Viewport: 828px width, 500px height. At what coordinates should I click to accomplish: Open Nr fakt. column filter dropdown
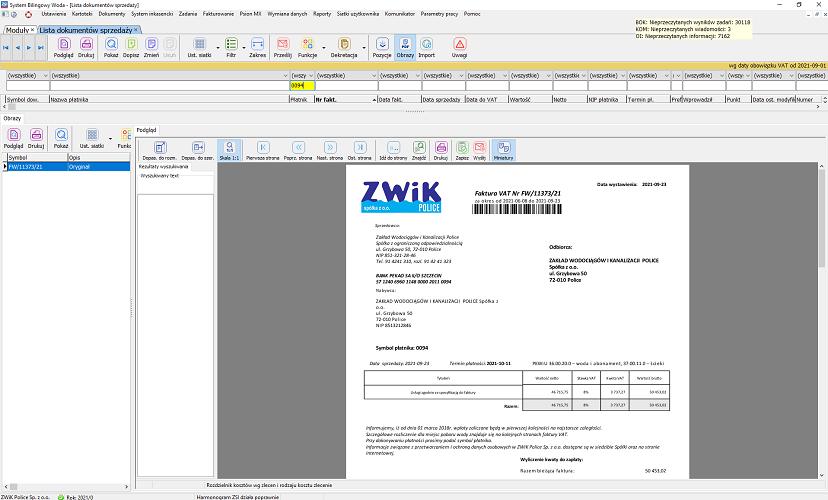[x=374, y=76]
